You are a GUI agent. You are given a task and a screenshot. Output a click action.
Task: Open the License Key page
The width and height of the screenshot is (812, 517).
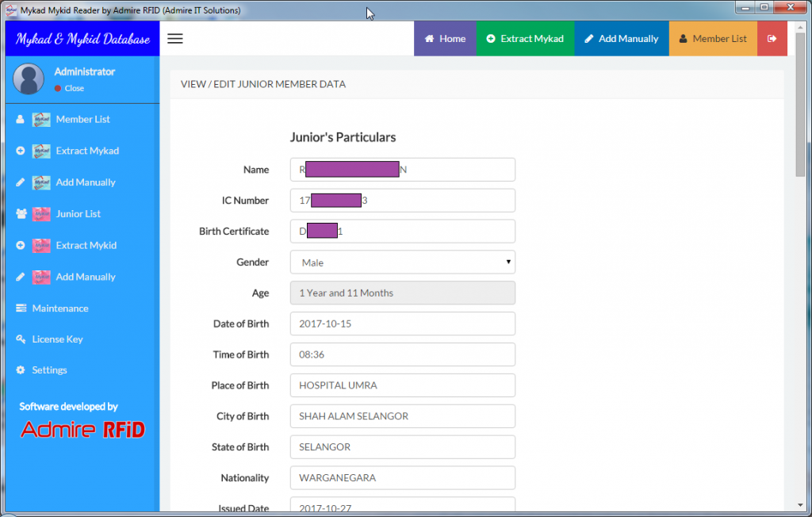(57, 339)
